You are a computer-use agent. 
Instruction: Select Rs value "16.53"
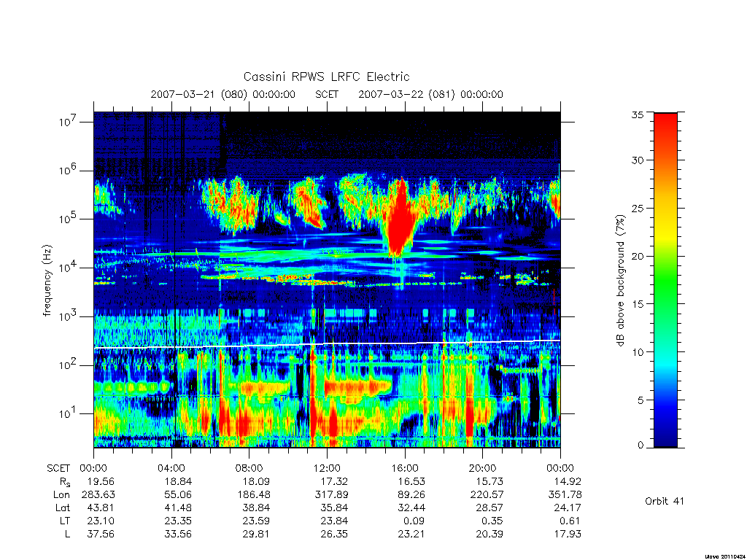pos(411,481)
